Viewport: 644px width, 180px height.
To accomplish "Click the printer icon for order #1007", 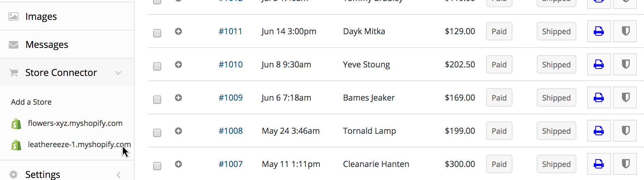I will tap(599, 164).
